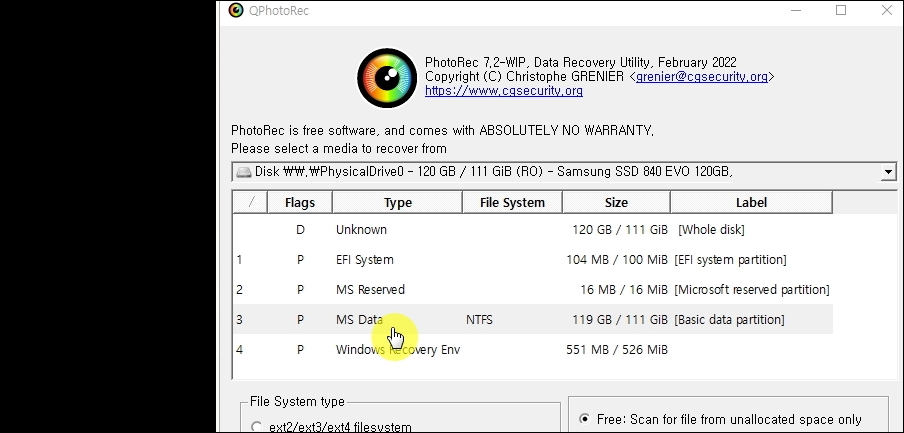Image resolution: width=904 pixels, height=433 pixels.
Task: Click the [Basic data partition] label cell
Action: (729, 319)
